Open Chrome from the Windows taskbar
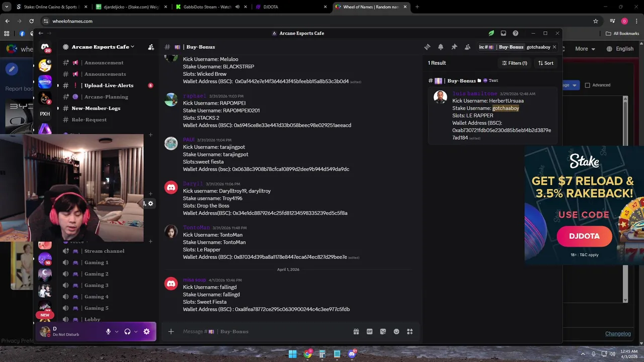Screen dimensions: 644x362 pyautogui.click(x=307, y=354)
